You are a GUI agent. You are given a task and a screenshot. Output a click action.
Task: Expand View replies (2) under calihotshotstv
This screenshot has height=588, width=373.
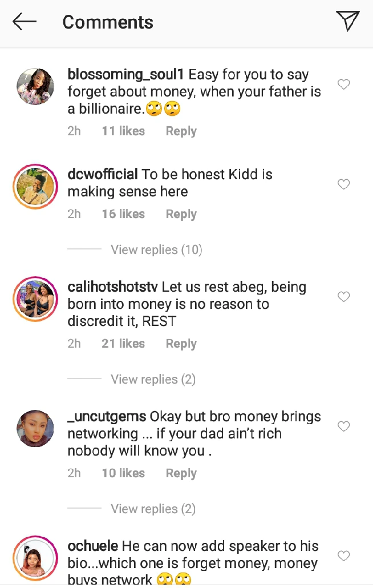(153, 379)
